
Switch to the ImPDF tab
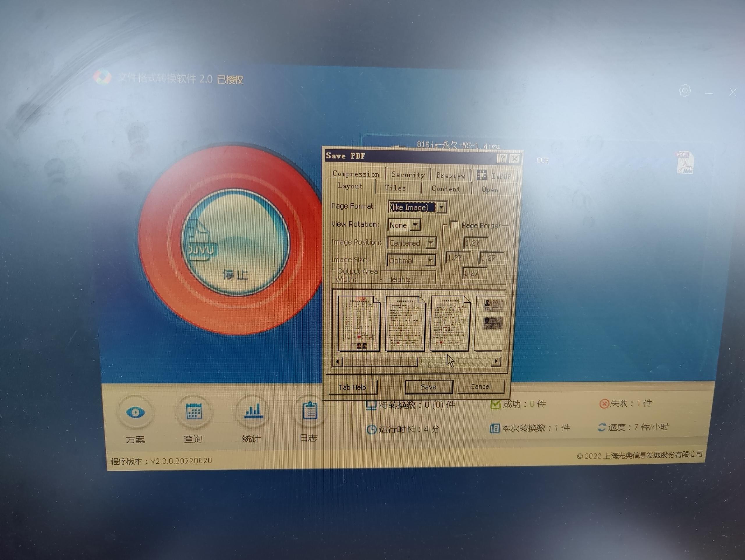pyautogui.click(x=494, y=176)
